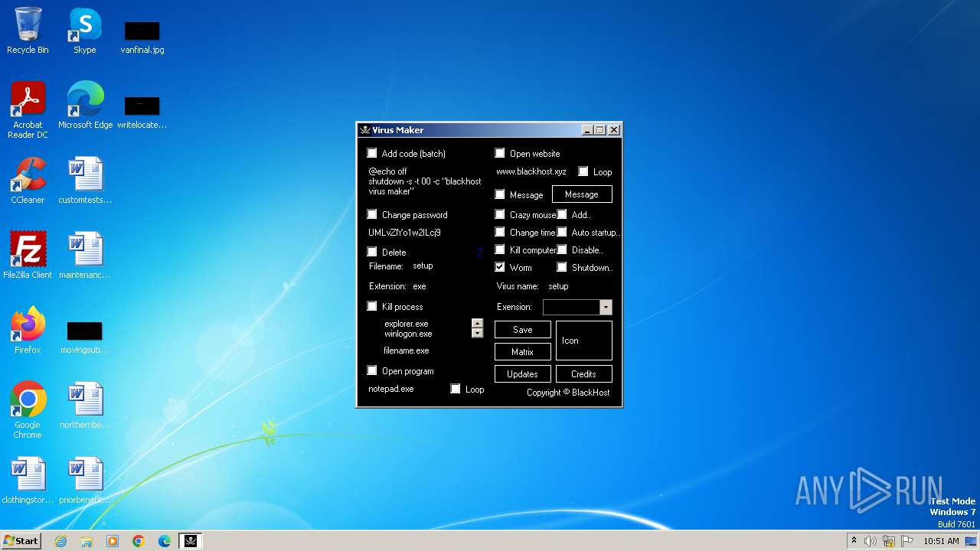The image size is (980, 551).
Task: Select the writelocate file on desktop
Action: click(x=142, y=112)
